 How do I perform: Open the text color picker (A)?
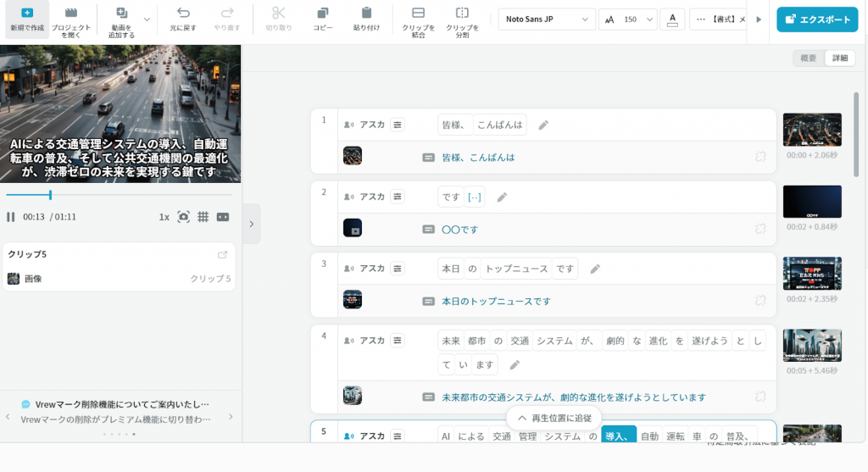click(x=672, y=19)
